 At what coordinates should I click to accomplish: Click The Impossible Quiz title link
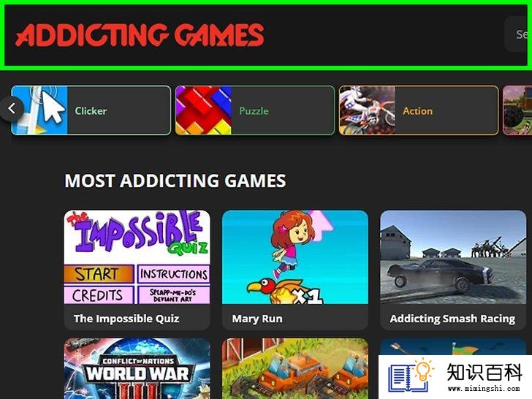(x=126, y=319)
